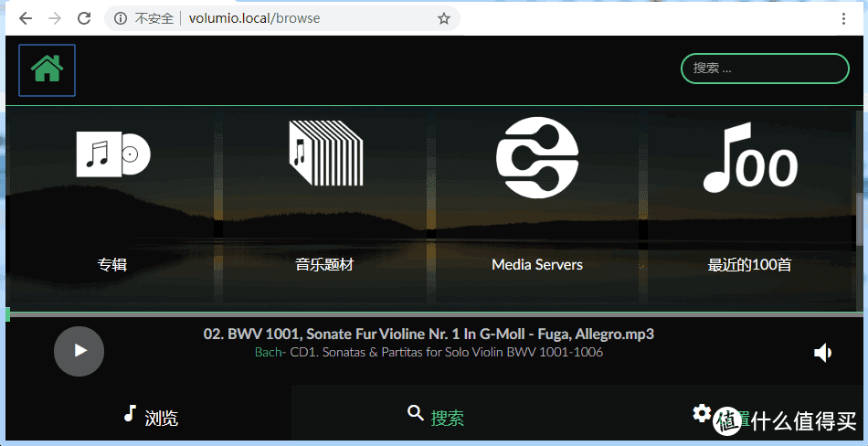The image size is (868, 446).
Task: Click the Bach artist link
Action: pyautogui.click(x=269, y=353)
